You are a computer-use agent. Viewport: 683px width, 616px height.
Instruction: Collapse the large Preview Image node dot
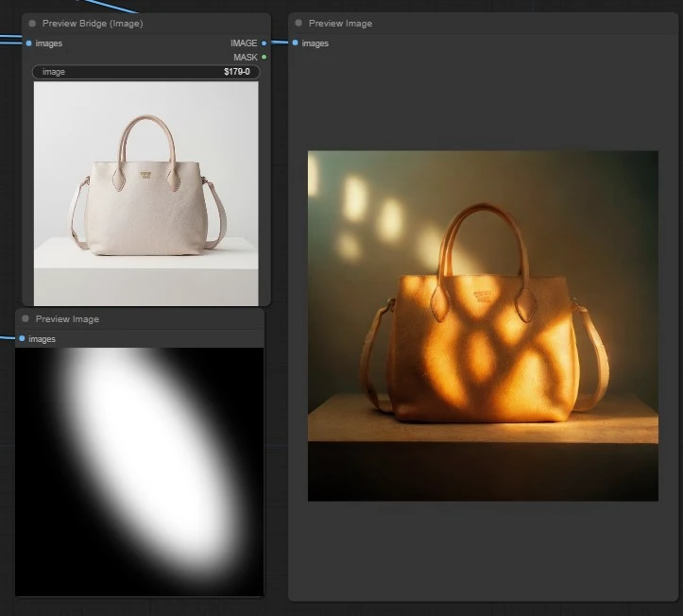[x=299, y=23]
